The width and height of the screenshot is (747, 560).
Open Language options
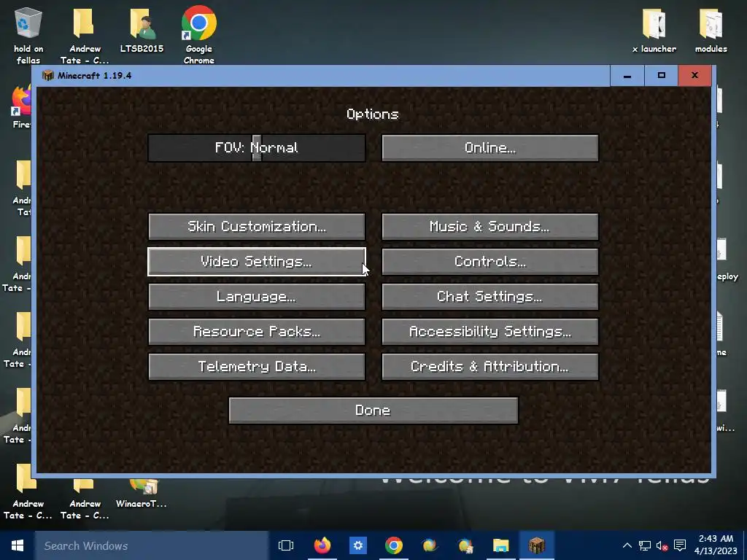pyautogui.click(x=257, y=297)
